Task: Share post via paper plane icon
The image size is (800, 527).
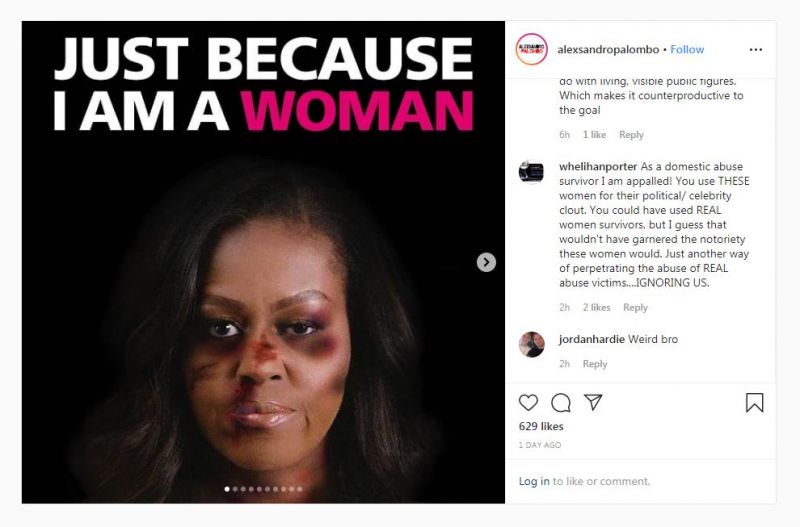Action: (593, 402)
